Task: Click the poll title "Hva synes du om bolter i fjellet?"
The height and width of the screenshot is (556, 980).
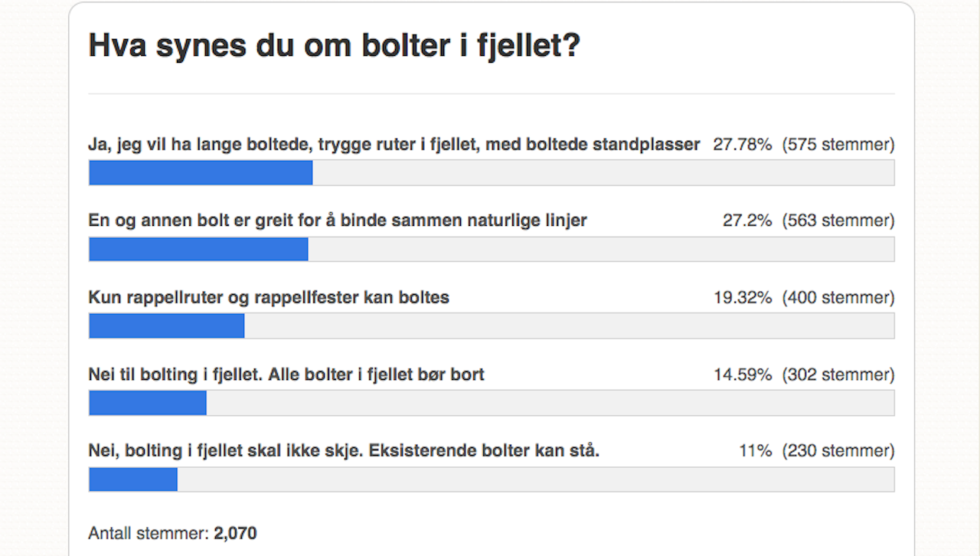Action: 335,46
